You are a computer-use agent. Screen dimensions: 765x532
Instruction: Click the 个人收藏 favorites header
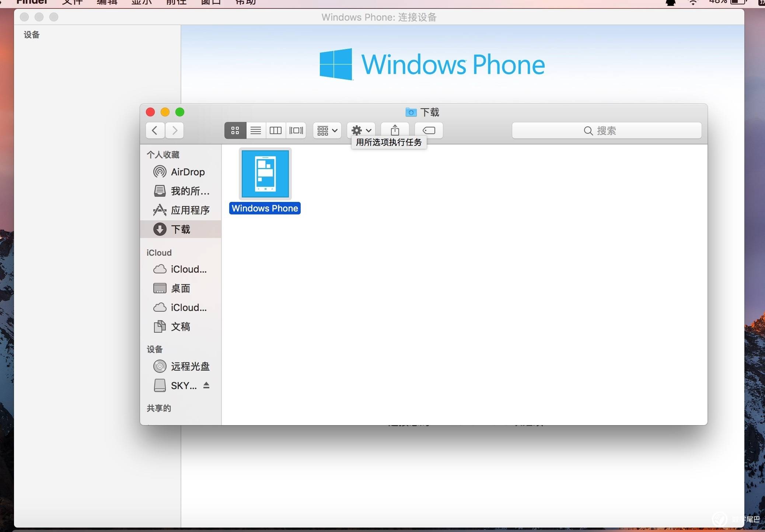tap(163, 154)
